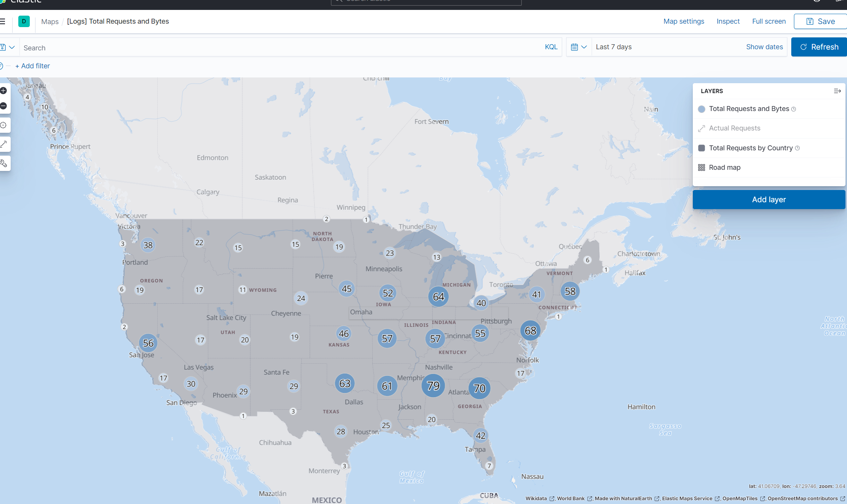Select Total Requests and Bytes layer name
The image size is (847, 504).
(749, 109)
